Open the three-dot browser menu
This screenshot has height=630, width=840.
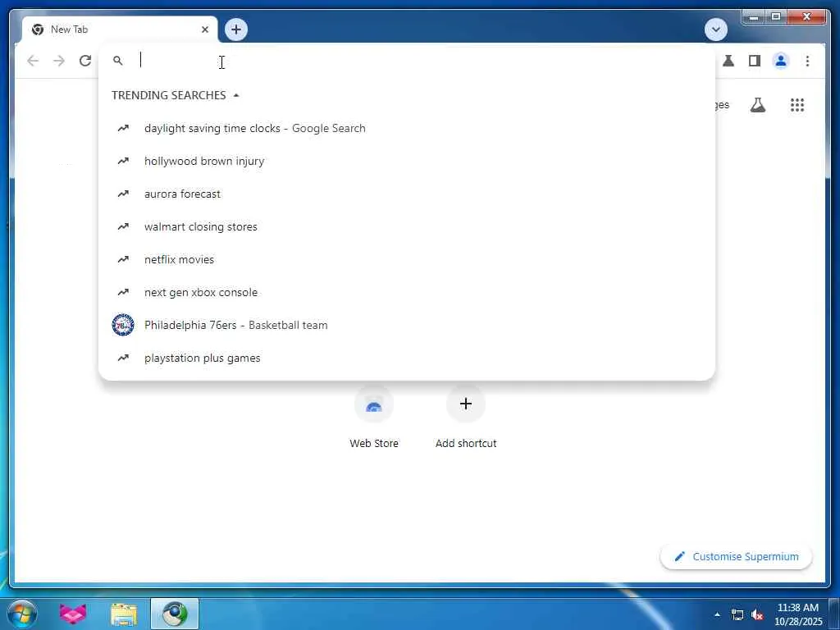(807, 61)
